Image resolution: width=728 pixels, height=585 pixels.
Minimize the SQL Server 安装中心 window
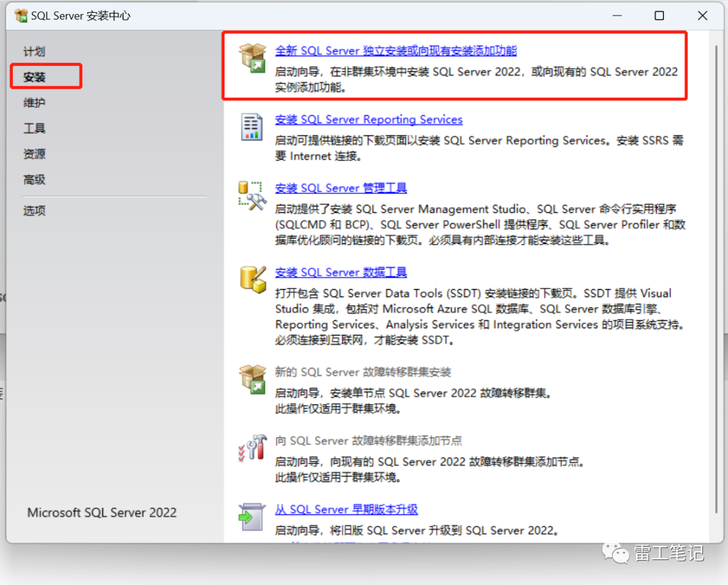(x=617, y=16)
